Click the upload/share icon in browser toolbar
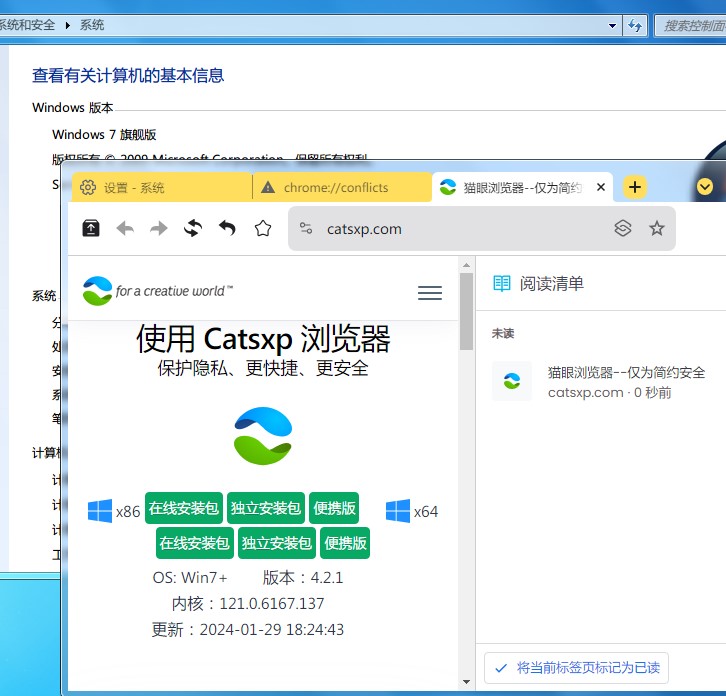The width and height of the screenshot is (726, 696). 91,228
